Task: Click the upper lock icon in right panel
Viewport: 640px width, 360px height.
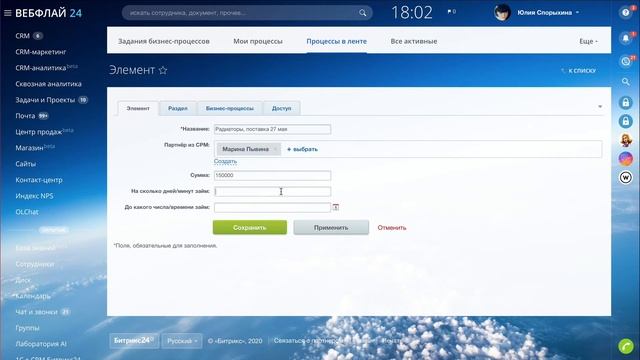Action: [625, 102]
